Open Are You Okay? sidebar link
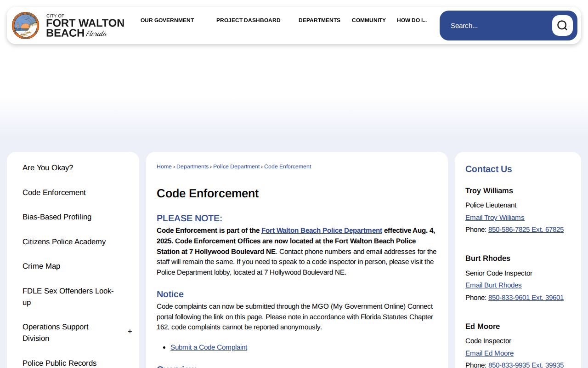Screen dimensions: 588x368 48,168
